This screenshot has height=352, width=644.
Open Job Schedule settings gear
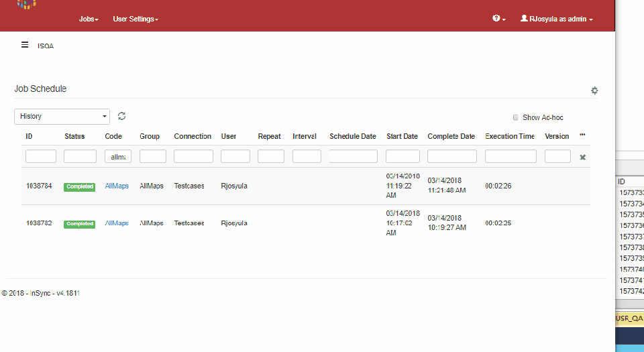594,91
